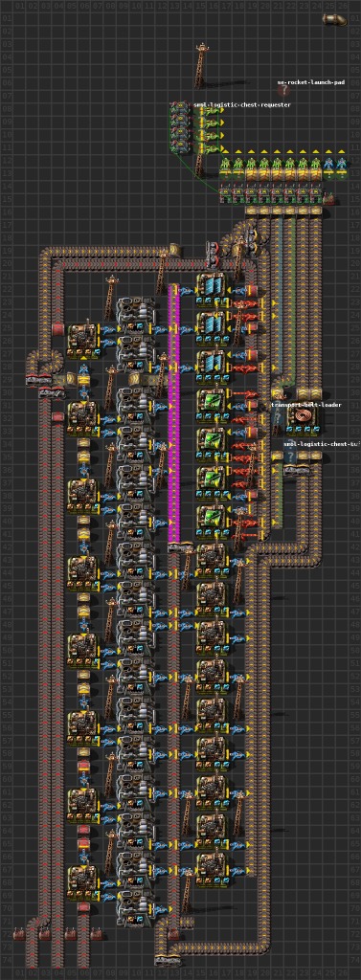This screenshot has width=361, height=980.
Task: Select the lone big electric pole above the requester chests
Action: point(201,64)
